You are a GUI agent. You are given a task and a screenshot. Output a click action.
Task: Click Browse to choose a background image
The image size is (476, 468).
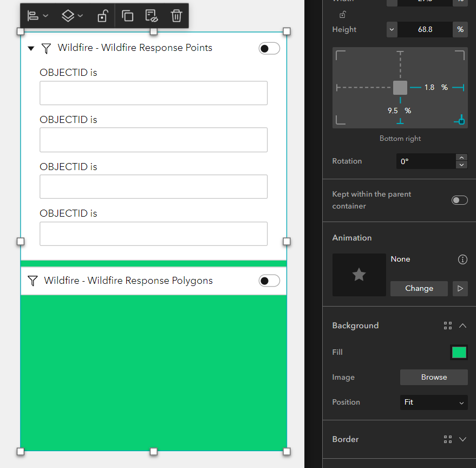(x=434, y=377)
